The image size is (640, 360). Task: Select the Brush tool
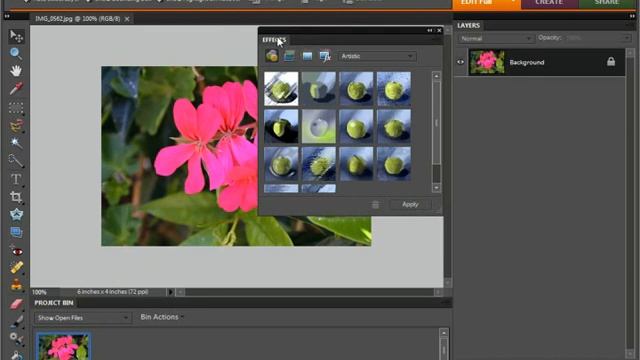(16, 322)
